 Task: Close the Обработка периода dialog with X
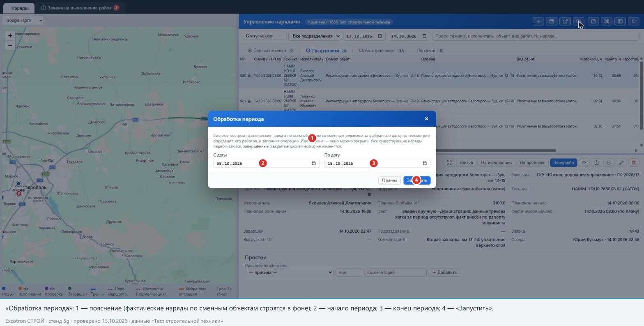[426, 119]
